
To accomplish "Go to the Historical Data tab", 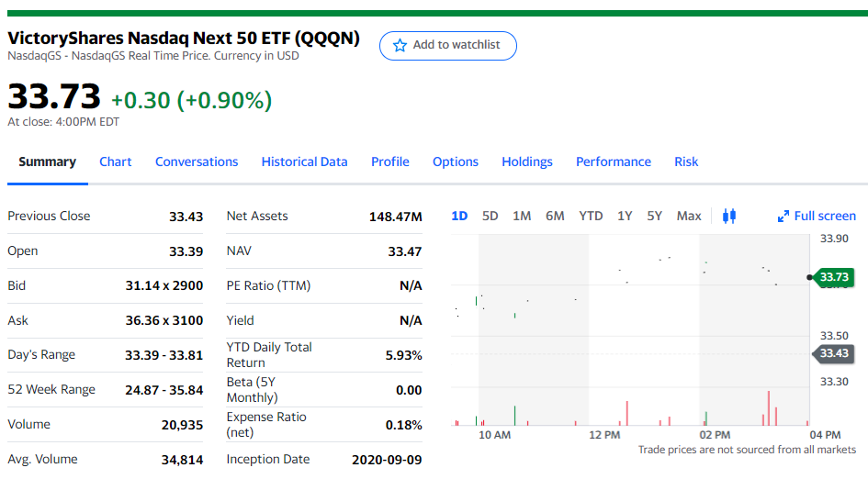I will pyautogui.click(x=304, y=162).
